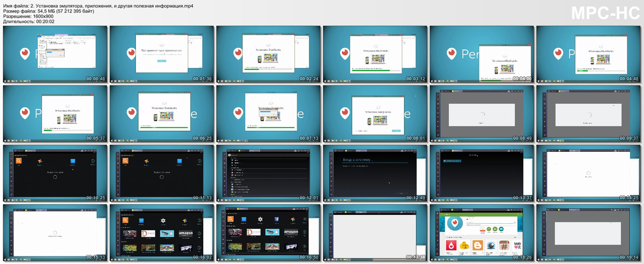
Task: Click the settings gear in the 00:16:02 frame
Action: click(x=163, y=220)
